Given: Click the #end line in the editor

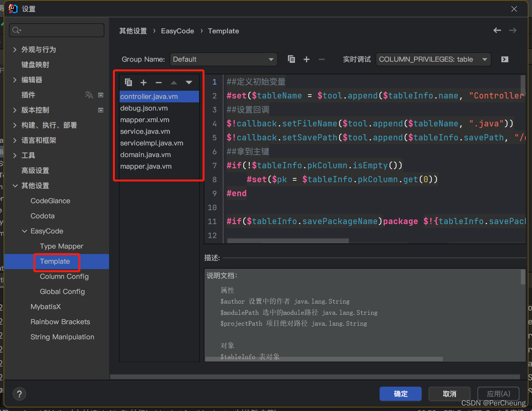Looking at the screenshot, I should pyautogui.click(x=237, y=193).
